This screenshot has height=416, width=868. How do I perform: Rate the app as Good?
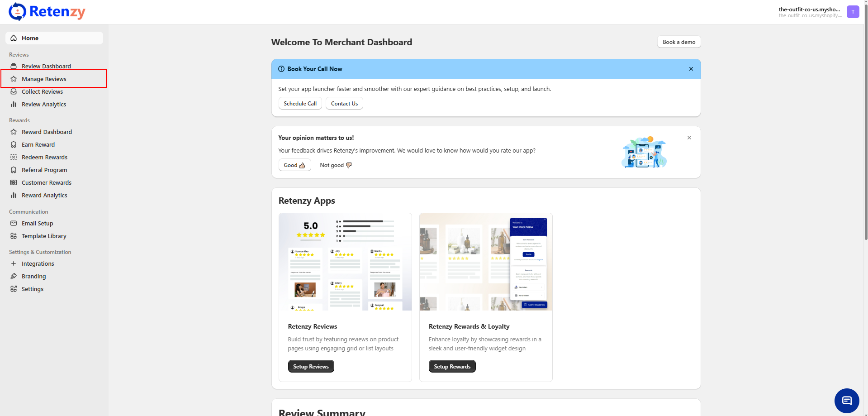tap(294, 165)
